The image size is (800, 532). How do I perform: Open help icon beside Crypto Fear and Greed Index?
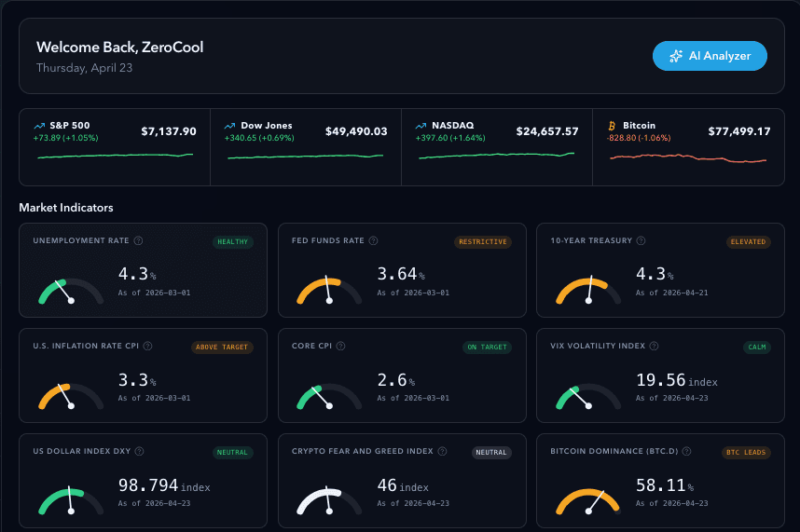coord(442,452)
